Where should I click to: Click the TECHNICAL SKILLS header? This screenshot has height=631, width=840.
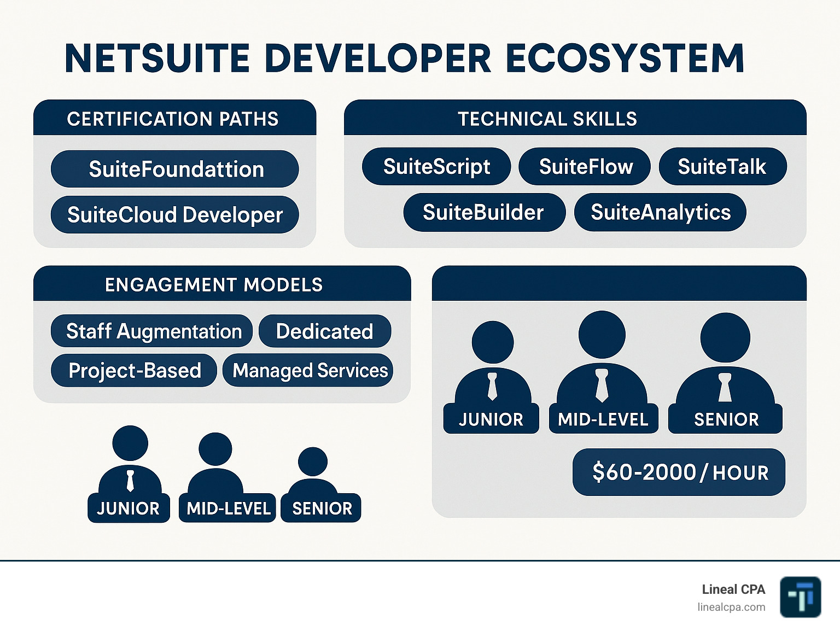pyautogui.click(x=575, y=118)
